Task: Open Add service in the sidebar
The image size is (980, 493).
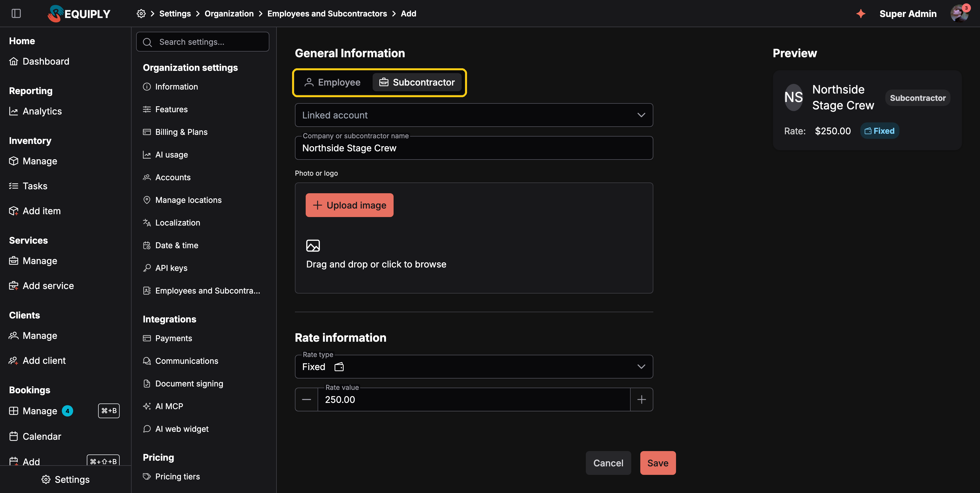Action: (x=41, y=286)
